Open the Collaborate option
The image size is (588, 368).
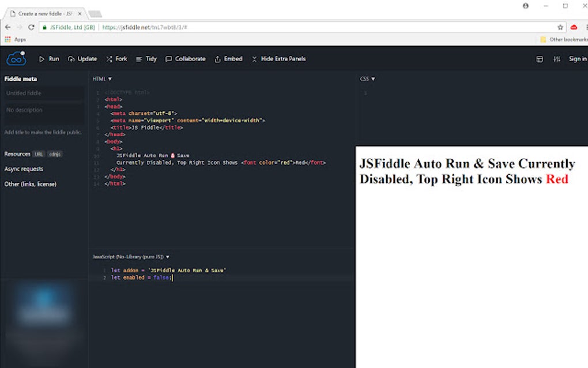(x=186, y=59)
